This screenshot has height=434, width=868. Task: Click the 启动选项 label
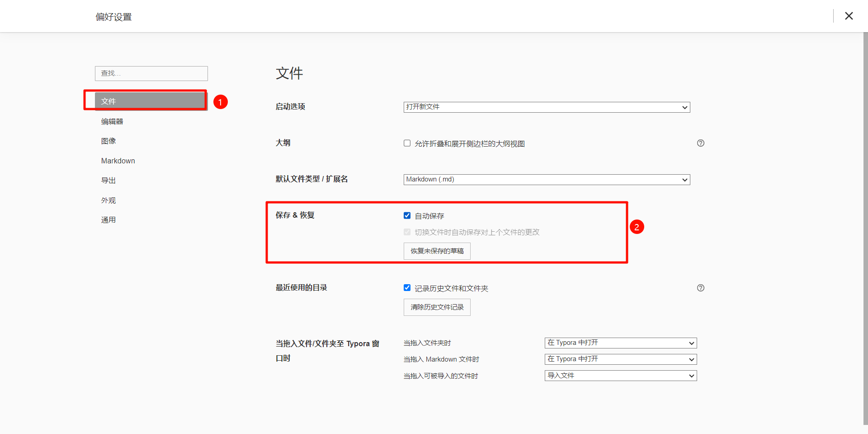click(290, 106)
